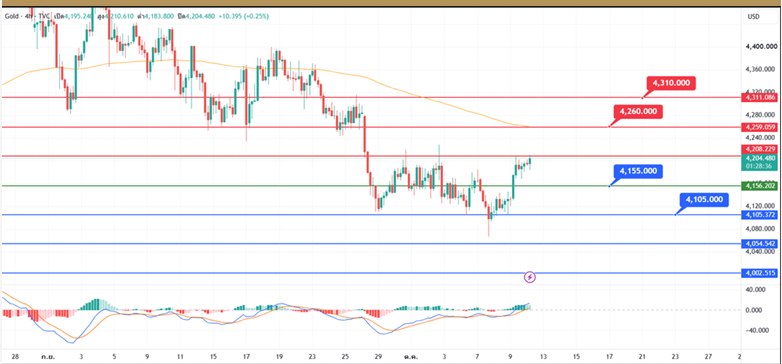Click the 4,311.086 price axis label
782x364 pixels.
click(x=760, y=98)
